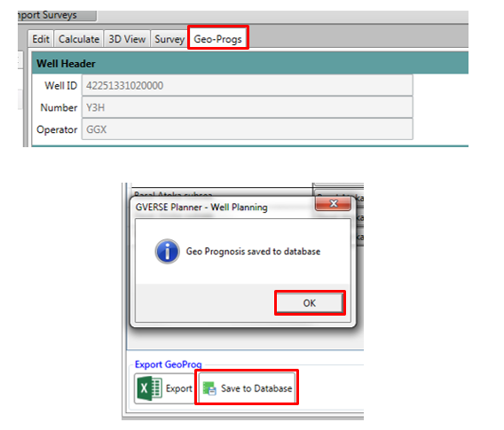Click the Geo Prognosis saved message text

coord(253,251)
